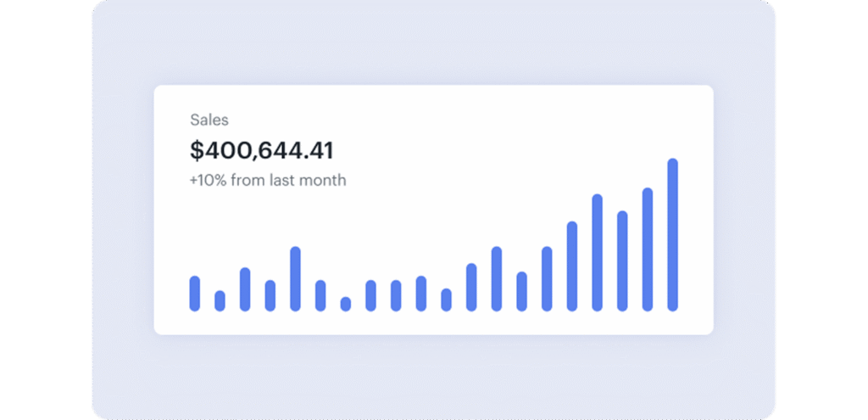Click the tenth bar from the left
Image resolution: width=868 pixels, height=420 pixels.
point(421,294)
